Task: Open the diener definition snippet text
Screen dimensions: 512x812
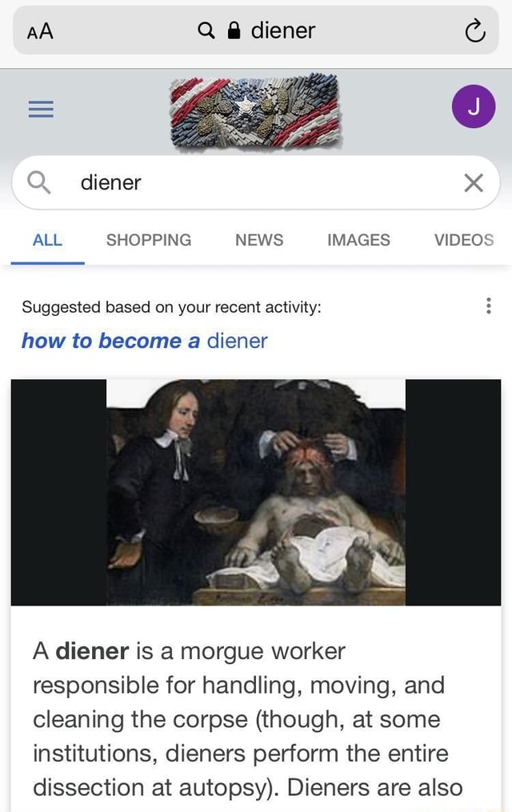Action: pos(247,720)
